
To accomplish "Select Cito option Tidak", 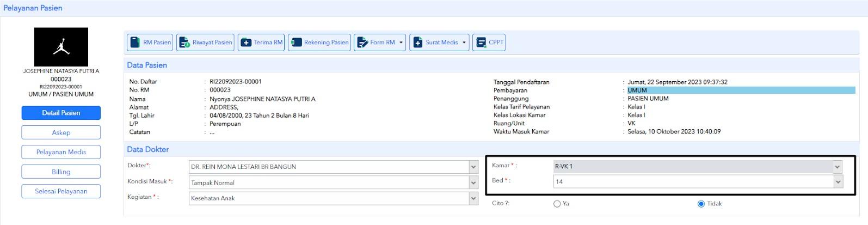I will [701, 204].
